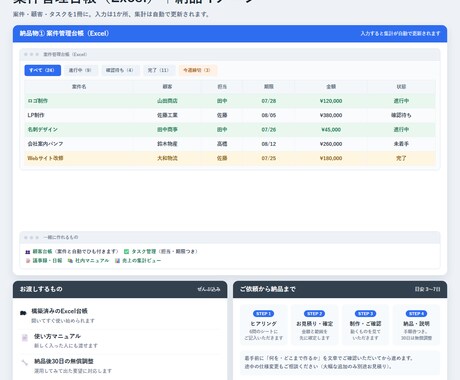Click the ヒアリング step card title
This screenshot has width=460, height=380.
[x=263, y=324]
